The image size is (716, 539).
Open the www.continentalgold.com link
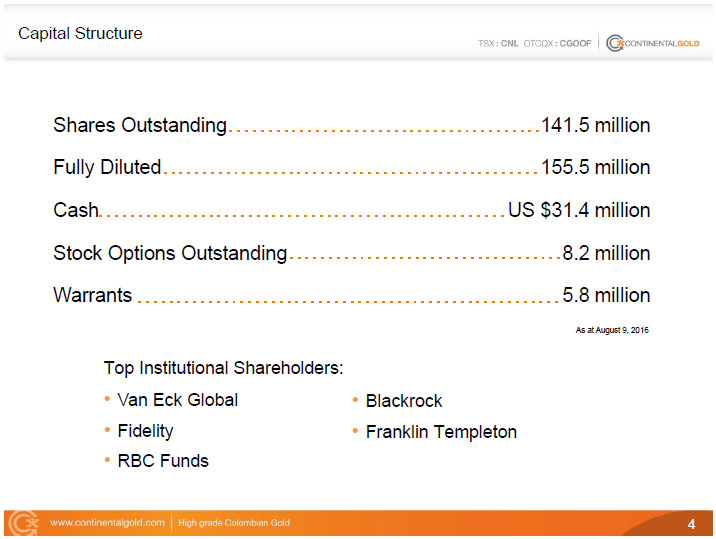[107, 523]
